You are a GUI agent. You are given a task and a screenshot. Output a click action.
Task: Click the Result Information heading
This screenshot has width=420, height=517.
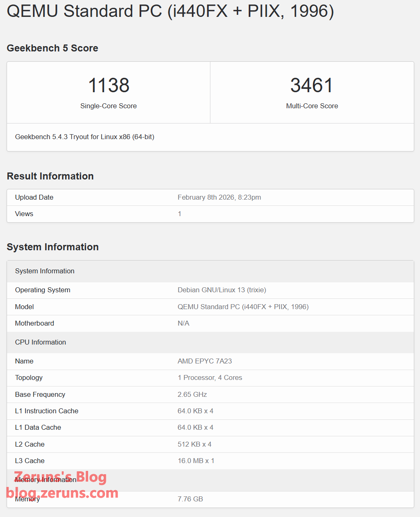tap(50, 176)
